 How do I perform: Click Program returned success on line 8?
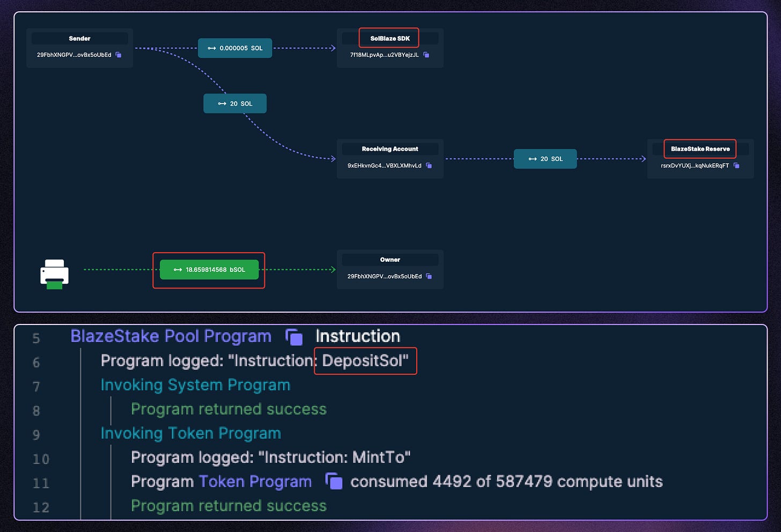click(229, 409)
